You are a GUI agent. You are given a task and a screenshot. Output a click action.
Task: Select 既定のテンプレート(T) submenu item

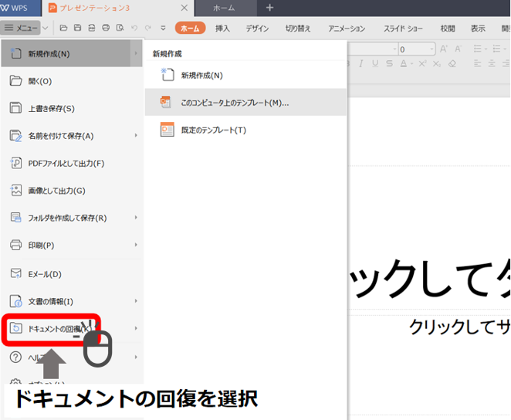click(x=245, y=130)
